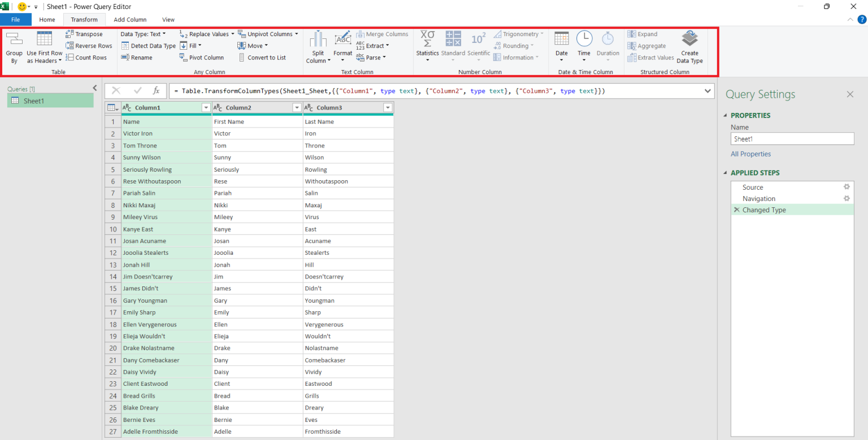Open the File menu tab

[15, 20]
